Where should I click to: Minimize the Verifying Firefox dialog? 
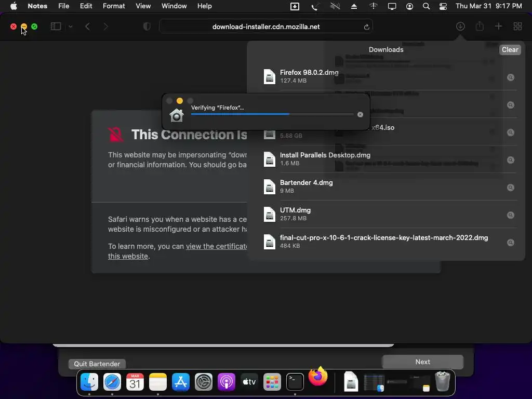[x=180, y=101]
